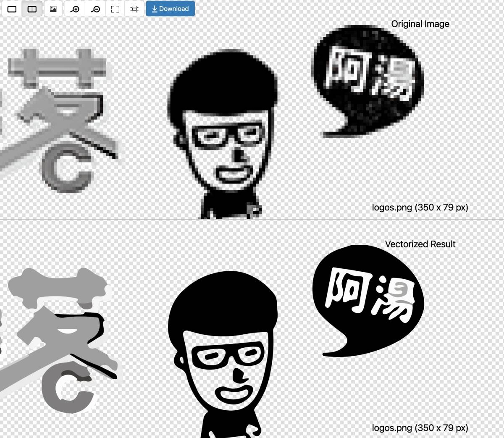Click the logos.png filename under Original Image
The height and width of the screenshot is (438, 504).
pyautogui.click(x=420, y=207)
